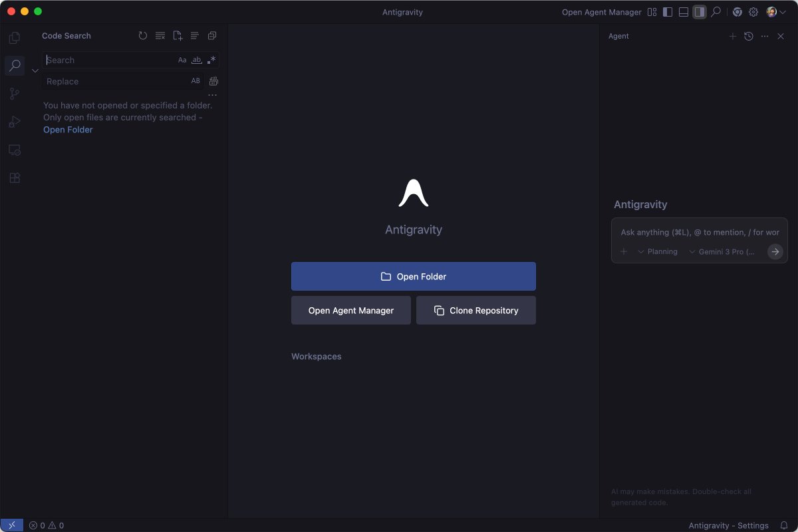Open the Run and Debug view

15,122
